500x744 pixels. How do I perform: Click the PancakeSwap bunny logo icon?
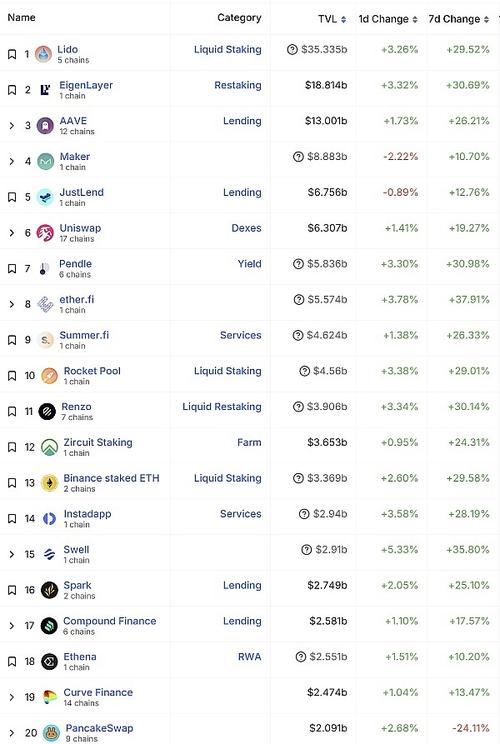[x=51, y=733]
